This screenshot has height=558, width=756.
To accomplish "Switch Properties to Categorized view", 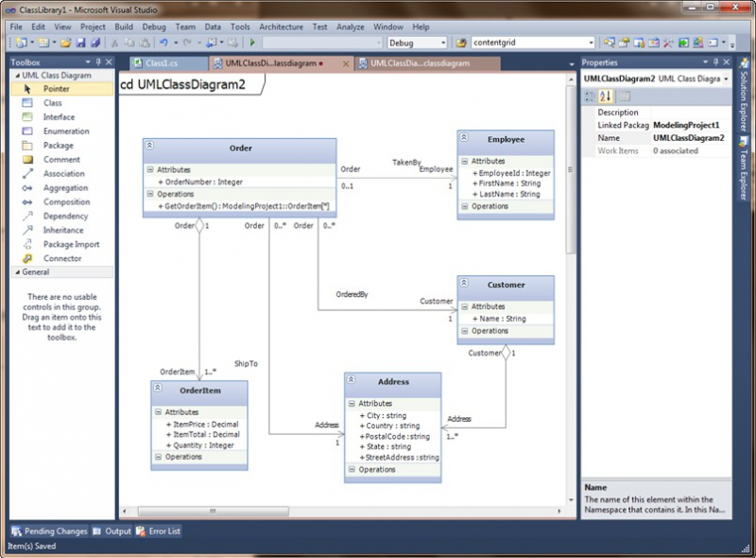I will click(590, 96).
